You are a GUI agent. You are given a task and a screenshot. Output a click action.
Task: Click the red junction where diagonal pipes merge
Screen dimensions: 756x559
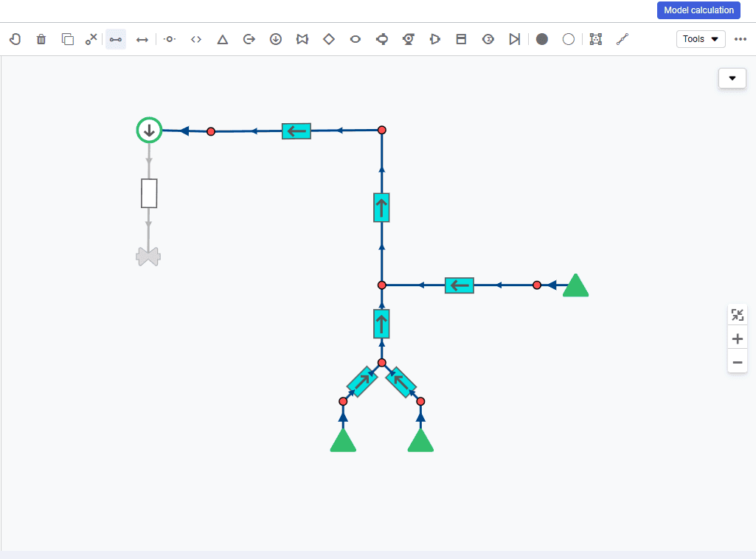382,362
